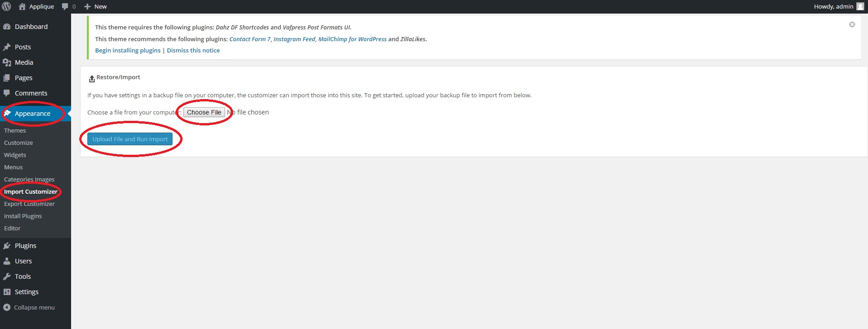Dismiss the plugin notice with X icon
This screenshot has height=329, width=868.
pos(852,24)
